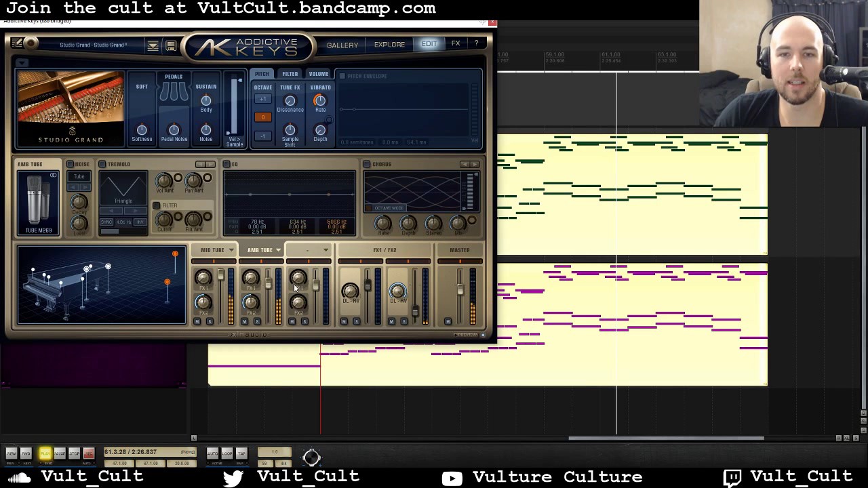Viewport: 868px width, 488px height.
Task: Mute the MASTER channel
Action: (x=448, y=321)
